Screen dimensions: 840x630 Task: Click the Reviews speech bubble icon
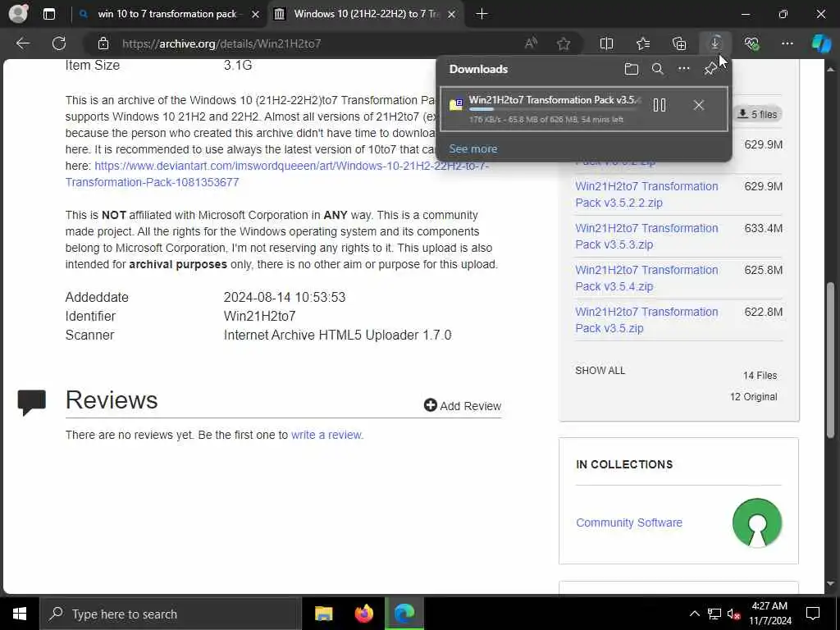pyautogui.click(x=32, y=402)
